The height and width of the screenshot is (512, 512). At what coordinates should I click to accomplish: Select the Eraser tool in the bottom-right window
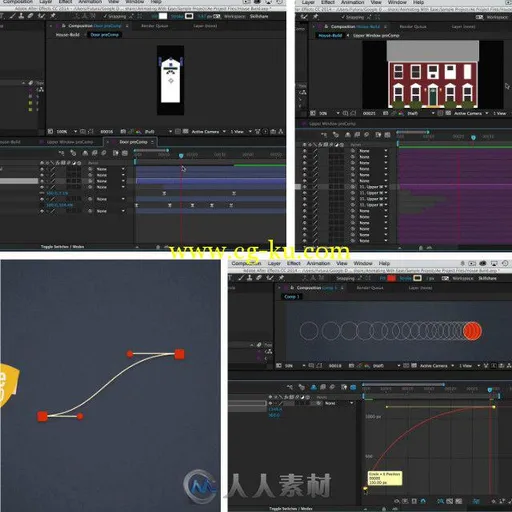pos(259,278)
